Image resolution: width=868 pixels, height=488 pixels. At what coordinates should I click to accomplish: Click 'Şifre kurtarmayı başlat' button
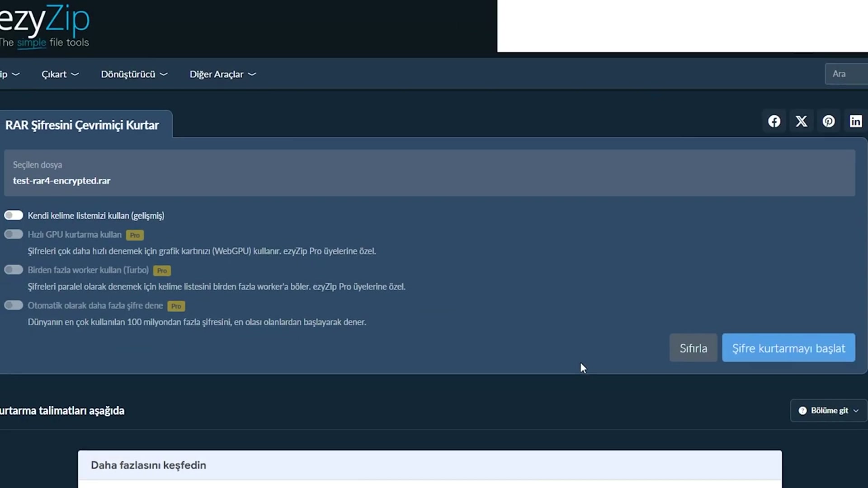coord(788,348)
